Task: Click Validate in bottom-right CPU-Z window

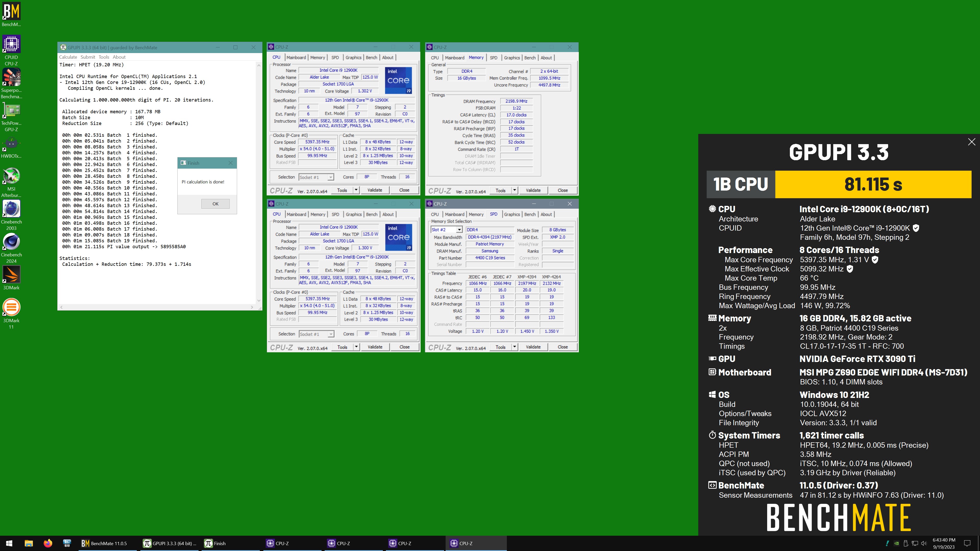Action: click(x=533, y=347)
